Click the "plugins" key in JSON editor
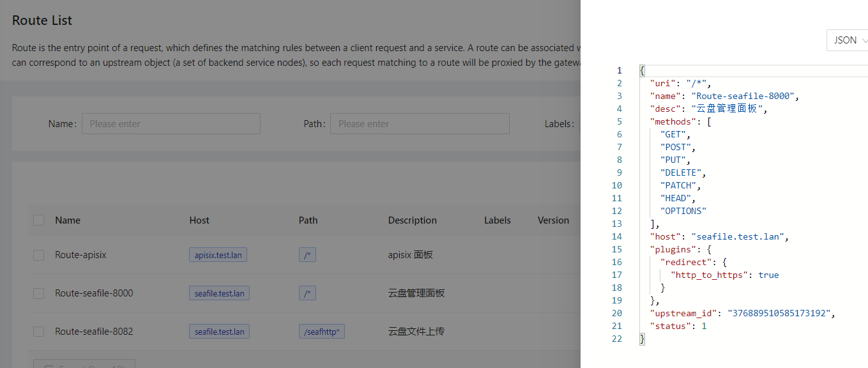868x368 pixels. pos(673,249)
